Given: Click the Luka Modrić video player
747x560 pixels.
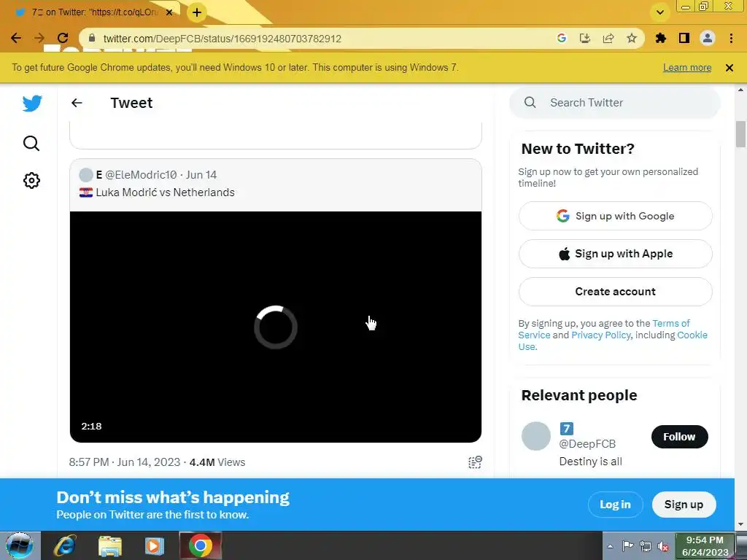Looking at the screenshot, I should 275,327.
